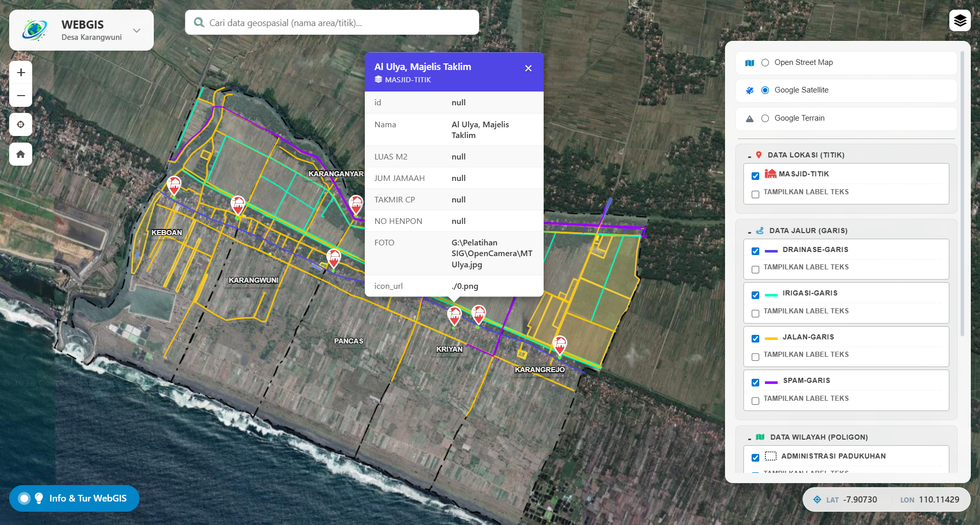Image resolution: width=980 pixels, height=525 pixels.
Task: Click mosque marker near Keboan
Action: pyautogui.click(x=174, y=186)
